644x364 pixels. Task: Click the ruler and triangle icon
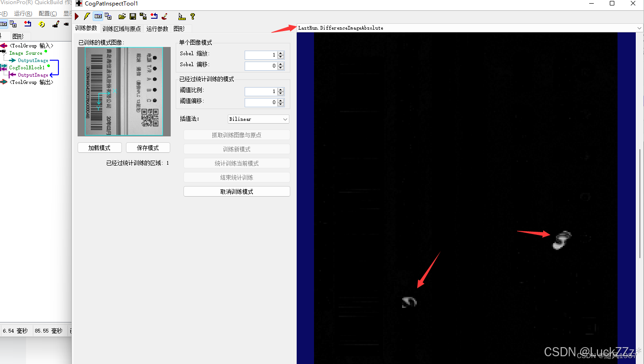tap(182, 16)
